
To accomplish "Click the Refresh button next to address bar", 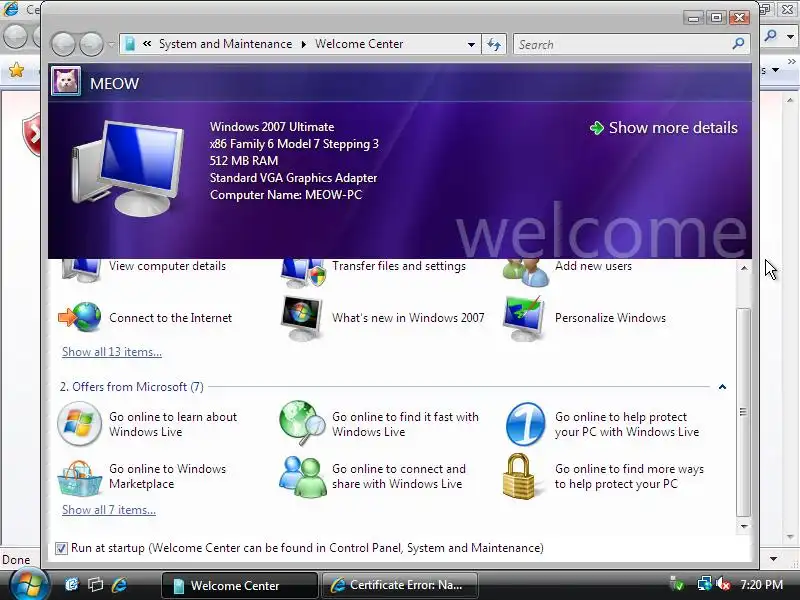I will (x=494, y=44).
